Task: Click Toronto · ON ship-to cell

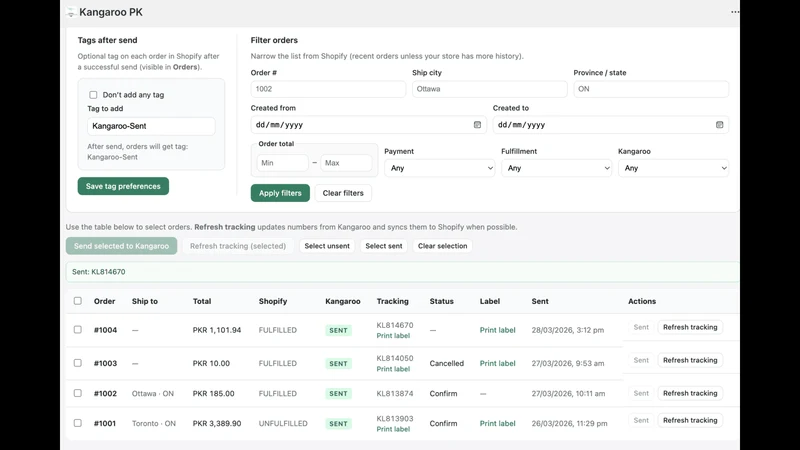Action: point(154,423)
